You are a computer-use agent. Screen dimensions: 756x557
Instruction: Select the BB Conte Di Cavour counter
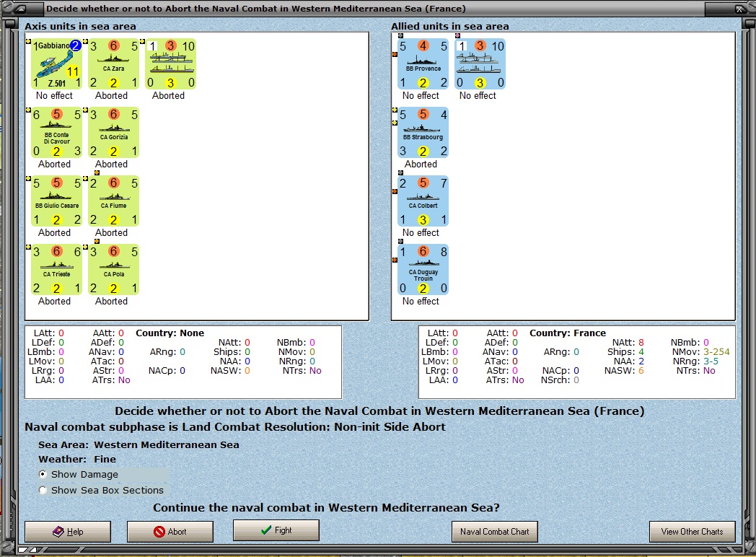(x=56, y=133)
